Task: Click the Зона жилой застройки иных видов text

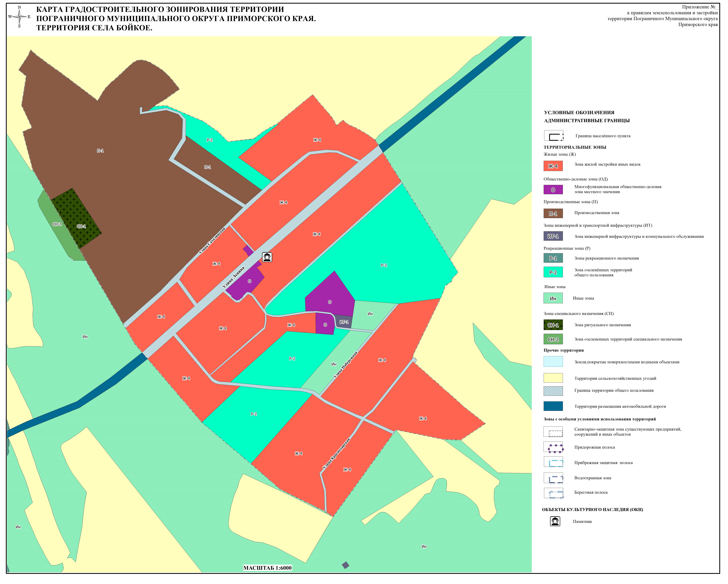Action: click(x=607, y=164)
